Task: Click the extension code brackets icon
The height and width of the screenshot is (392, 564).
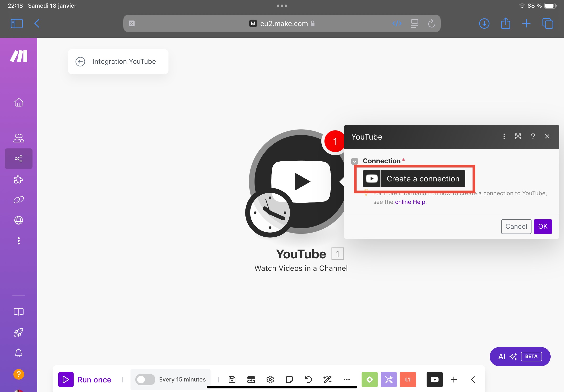Action: (x=397, y=24)
